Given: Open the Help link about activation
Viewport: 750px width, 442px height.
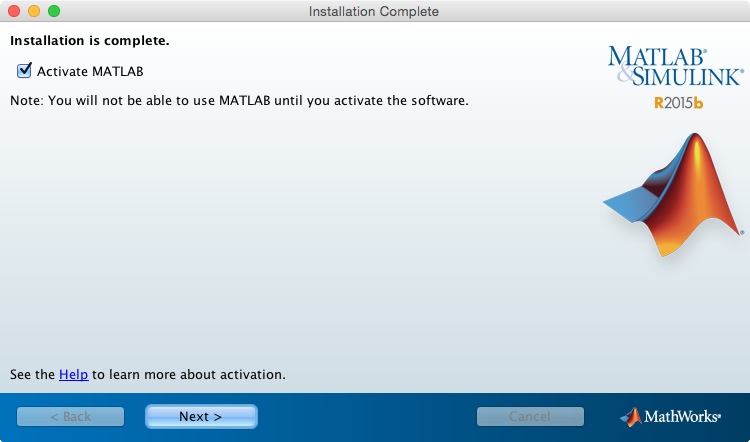Looking at the screenshot, I should 73,375.
